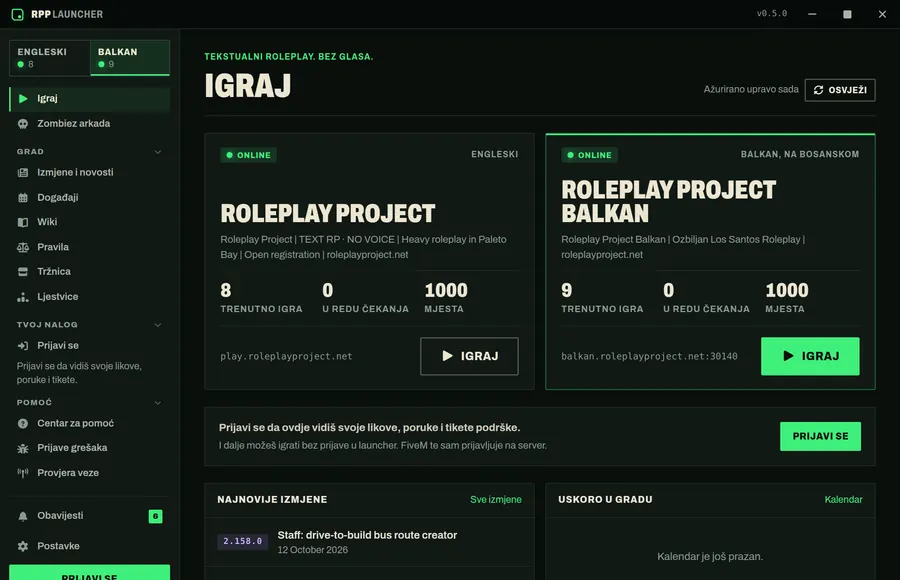
Task: Open Provjera veze page
Action: tap(90, 473)
